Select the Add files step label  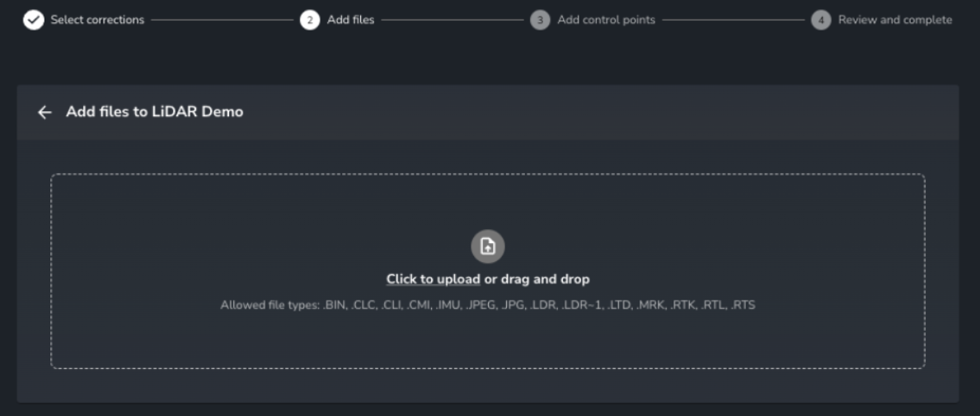pos(350,20)
